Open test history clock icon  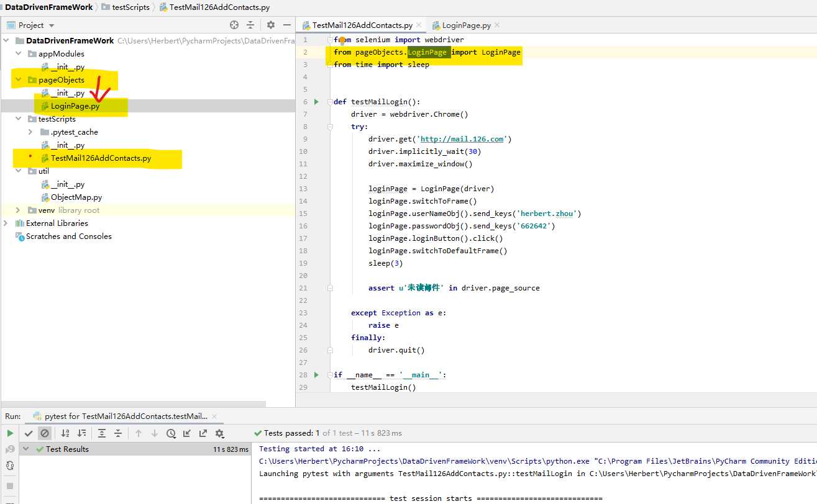[171, 433]
